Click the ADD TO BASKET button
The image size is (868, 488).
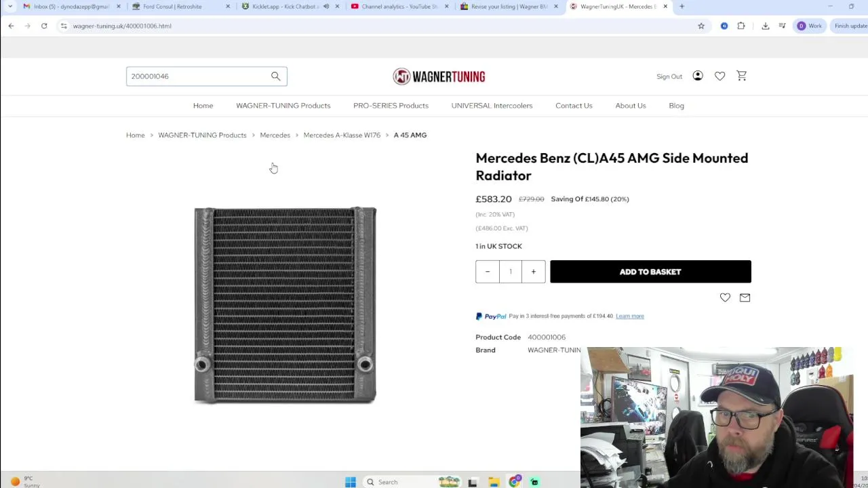click(650, 272)
